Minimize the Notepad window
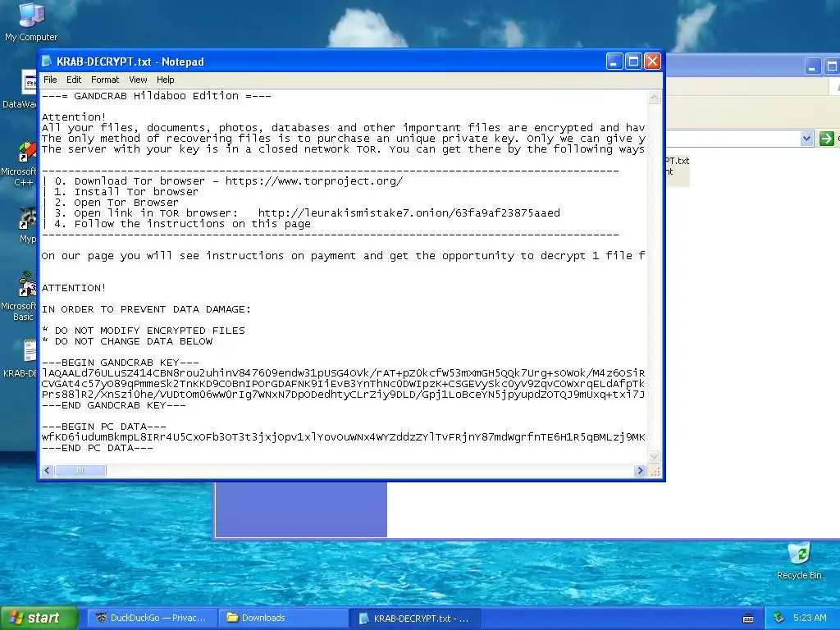This screenshot has width=840, height=630. tap(614, 62)
